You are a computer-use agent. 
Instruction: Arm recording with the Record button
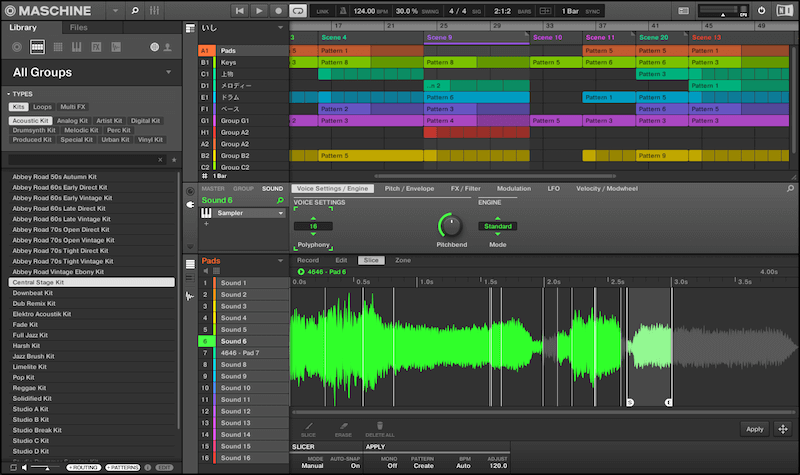pos(278,11)
